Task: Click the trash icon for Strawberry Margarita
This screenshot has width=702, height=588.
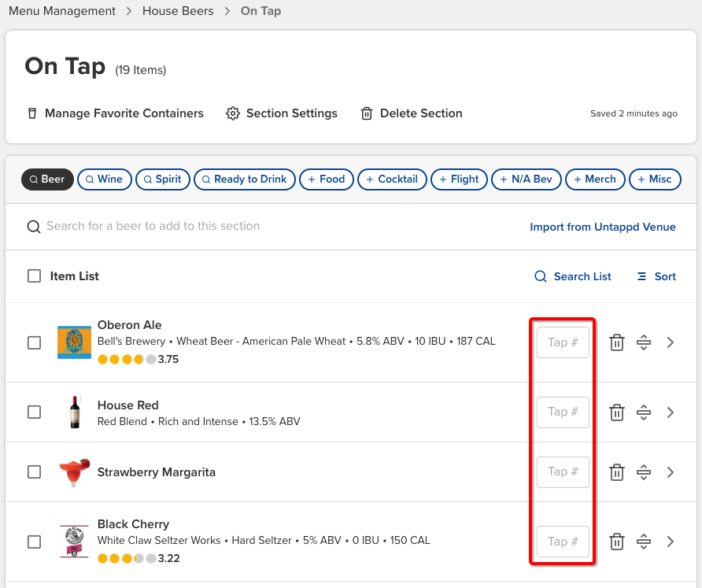Action: 617,472
